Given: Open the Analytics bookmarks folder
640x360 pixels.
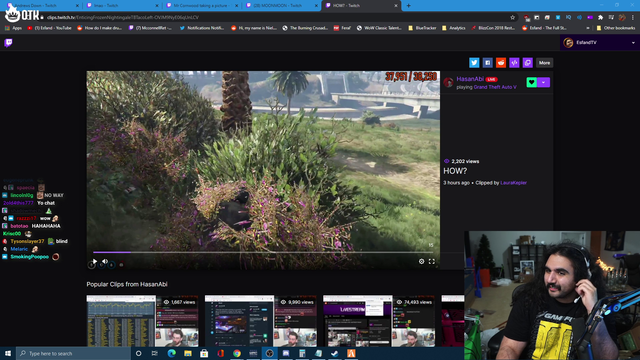Looking at the screenshot, I should 453,28.
